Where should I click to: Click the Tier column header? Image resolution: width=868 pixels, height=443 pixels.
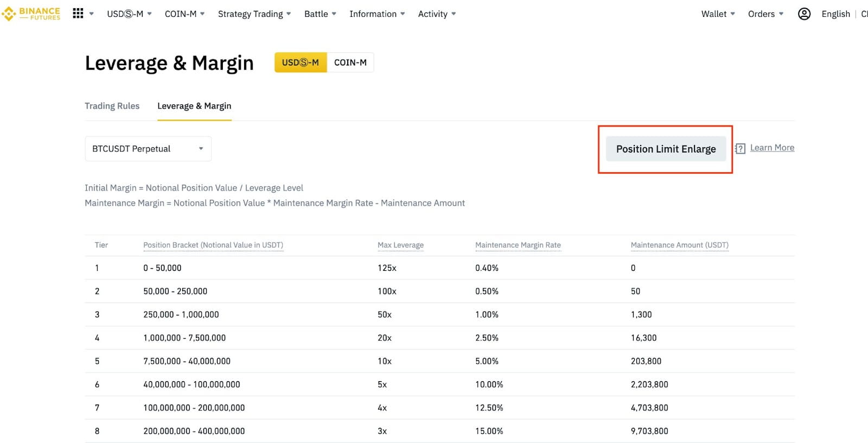click(101, 245)
